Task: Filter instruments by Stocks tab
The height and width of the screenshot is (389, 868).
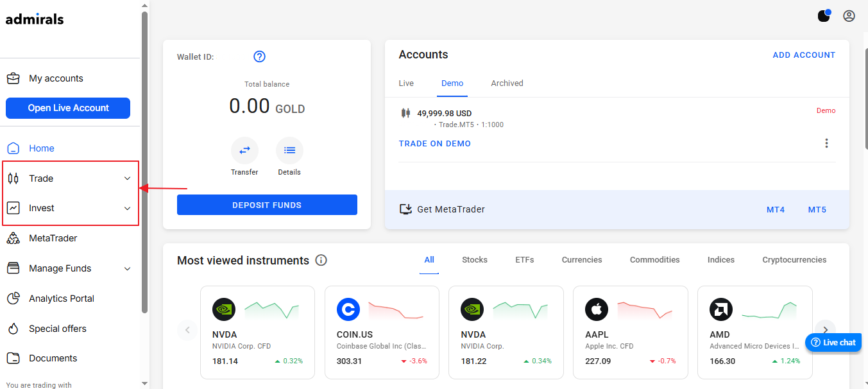Action: (x=475, y=260)
